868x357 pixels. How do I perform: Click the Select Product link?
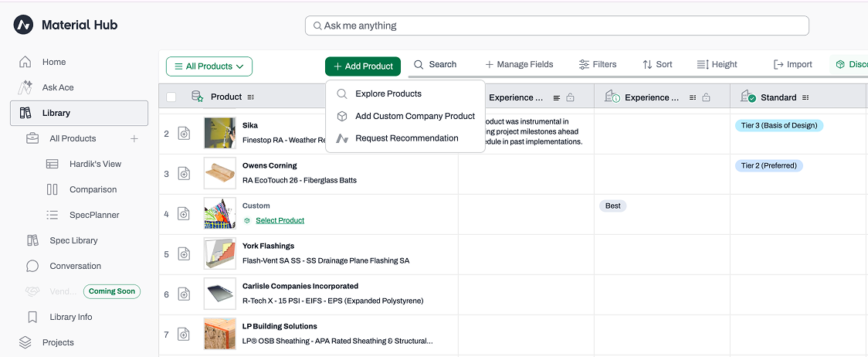click(280, 220)
